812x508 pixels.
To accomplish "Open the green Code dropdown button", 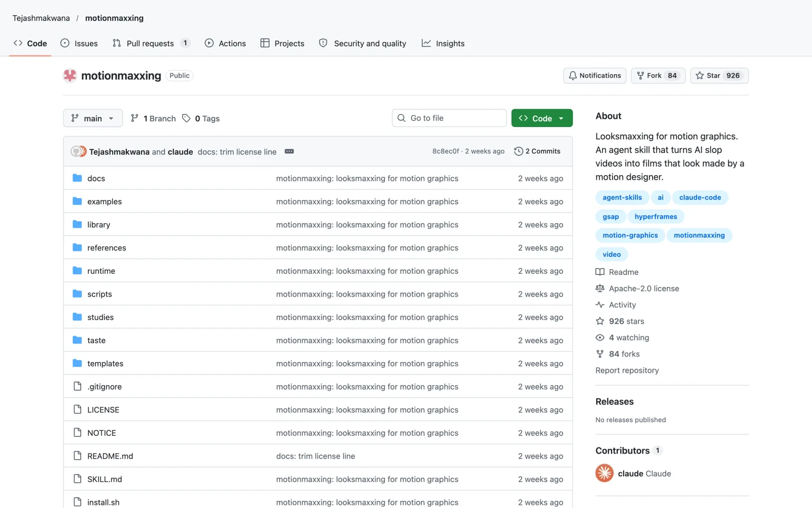I will click(x=542, y=118).
